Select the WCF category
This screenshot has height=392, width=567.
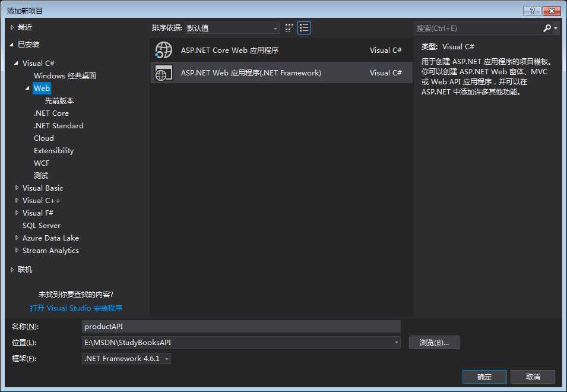42,163
